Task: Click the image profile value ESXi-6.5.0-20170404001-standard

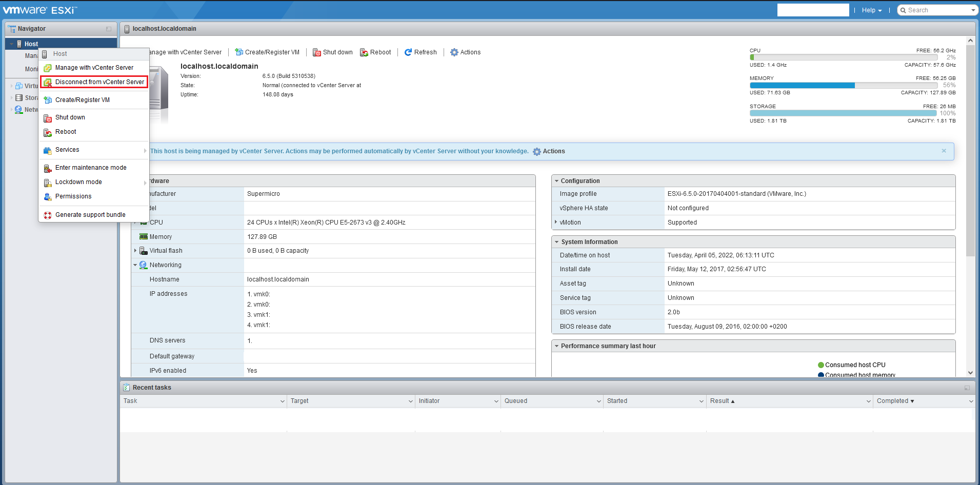Action: click(737, 194)
